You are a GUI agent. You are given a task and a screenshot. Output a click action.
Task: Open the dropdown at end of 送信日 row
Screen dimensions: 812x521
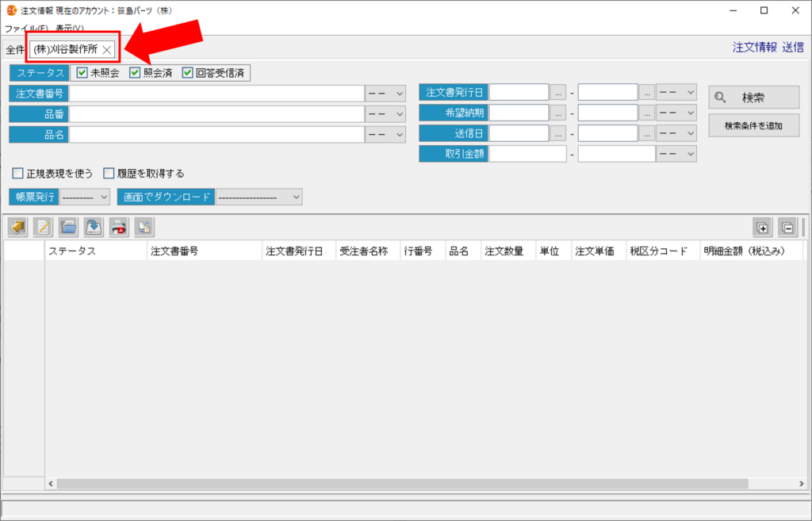pyautogui.click(x=676, y=133)
